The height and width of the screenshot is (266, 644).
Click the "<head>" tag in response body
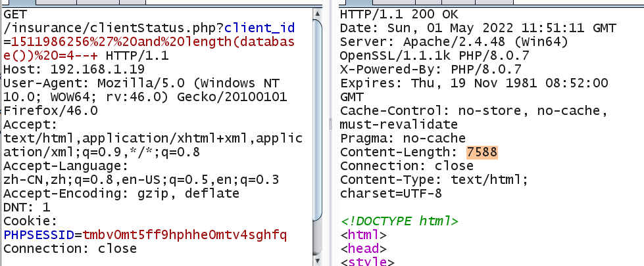[x=364, y=249]
